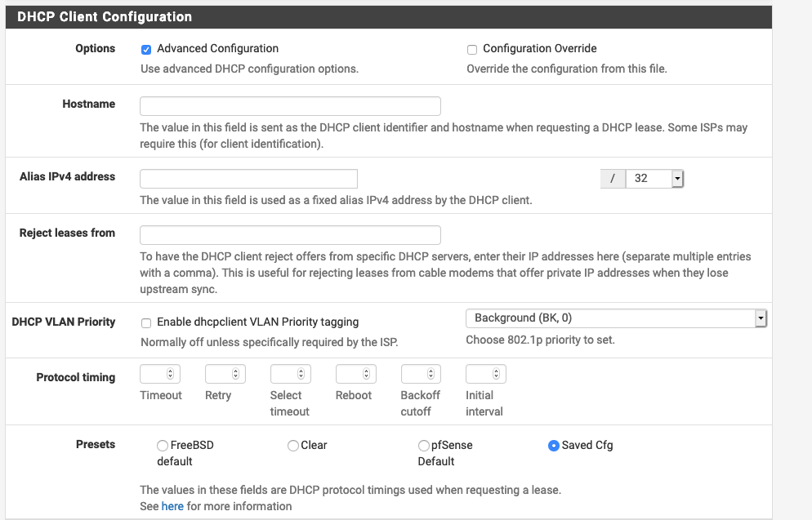This screenshot has height=520, width=812.
Task: Click the Initial interval stepper field
Action: tap(486, 374)
